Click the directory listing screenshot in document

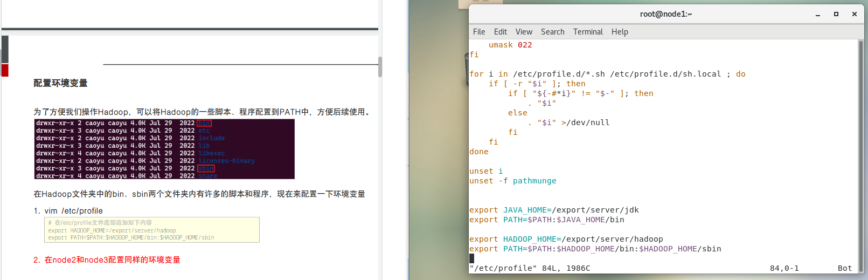coord(164,149)
